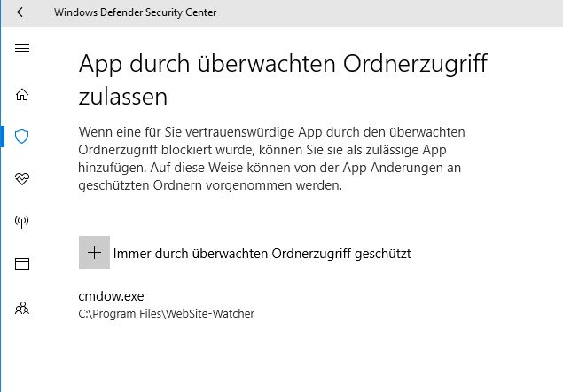Open app and browser control icon
The image size is (563, 392).
pos(23,263)
